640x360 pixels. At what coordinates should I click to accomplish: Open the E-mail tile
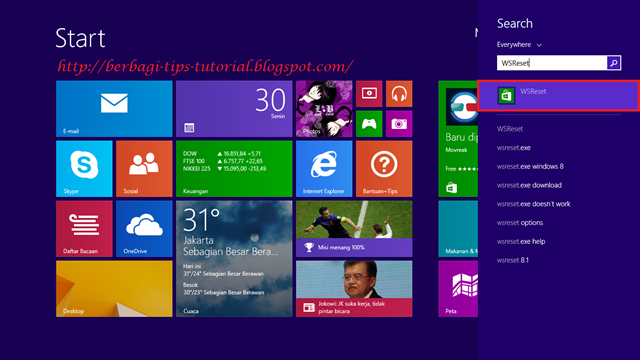tap(114, 109)
